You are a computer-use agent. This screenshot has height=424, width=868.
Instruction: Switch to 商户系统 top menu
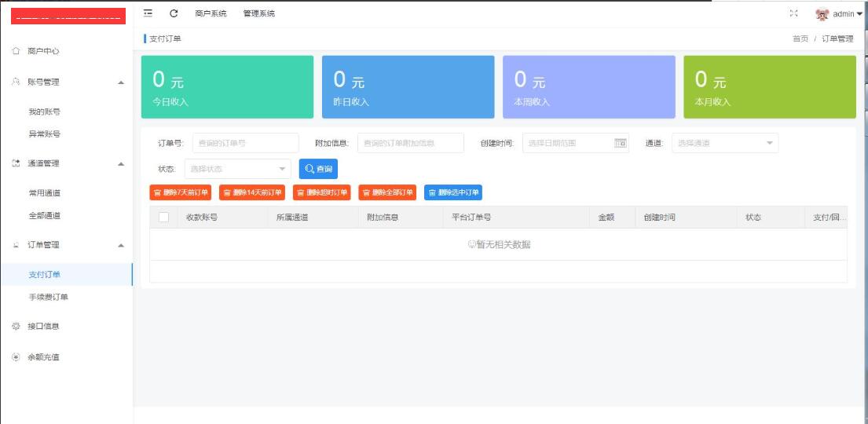211,14
